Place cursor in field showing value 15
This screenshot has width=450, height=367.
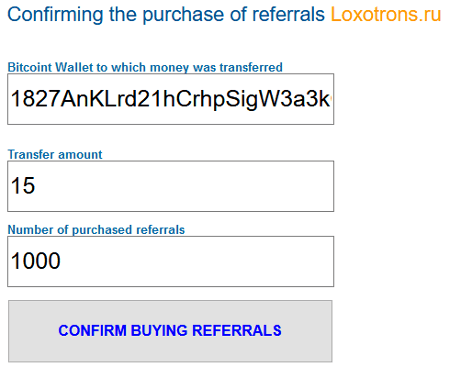tap(171, 186)
